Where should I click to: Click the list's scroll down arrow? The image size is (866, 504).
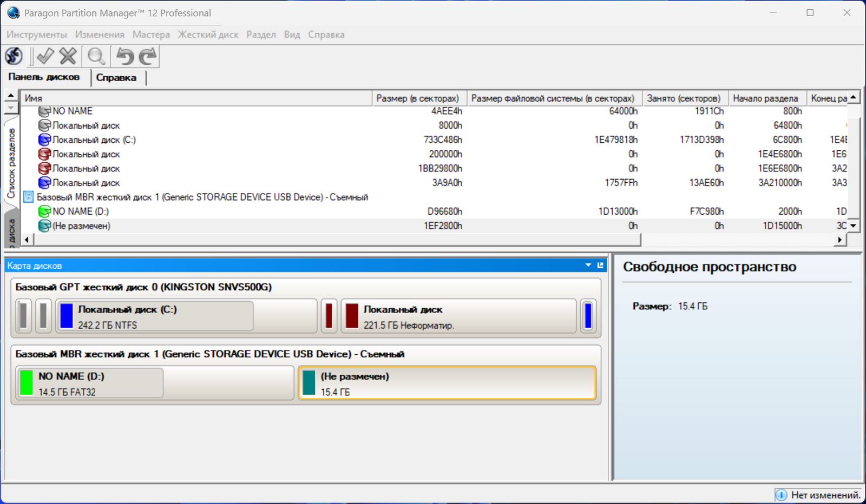coord(854,226)
